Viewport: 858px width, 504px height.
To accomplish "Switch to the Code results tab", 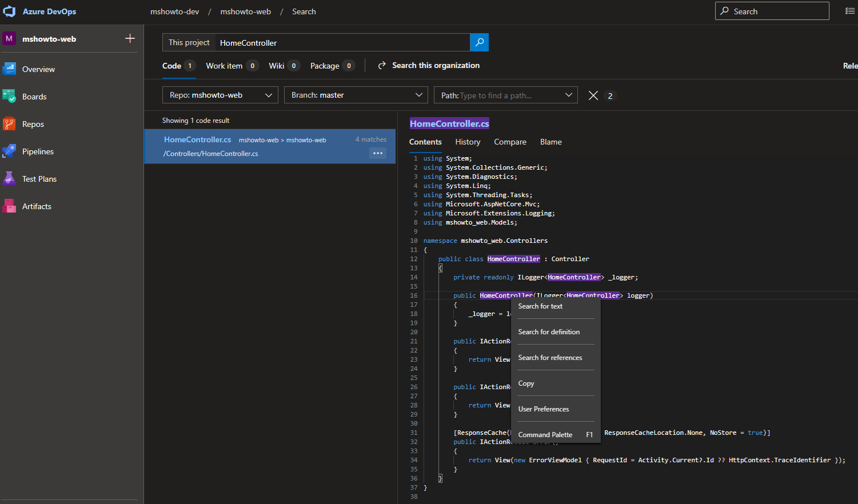I will click(179, 66).
